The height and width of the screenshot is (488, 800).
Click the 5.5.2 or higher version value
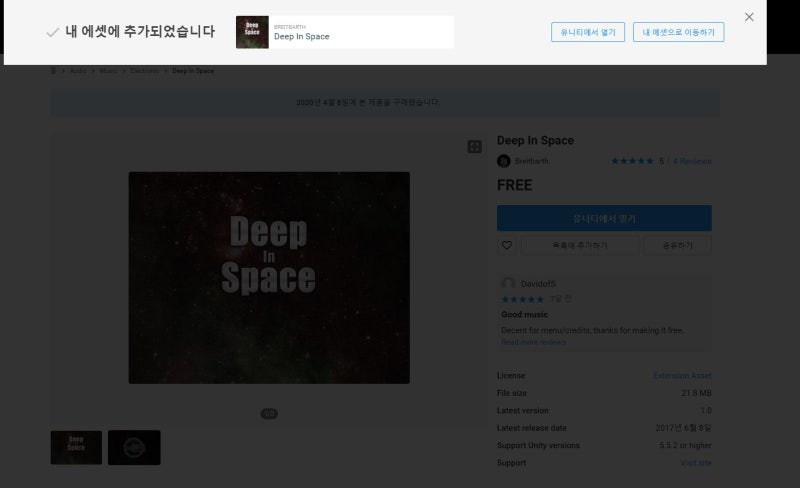point(685,446)
